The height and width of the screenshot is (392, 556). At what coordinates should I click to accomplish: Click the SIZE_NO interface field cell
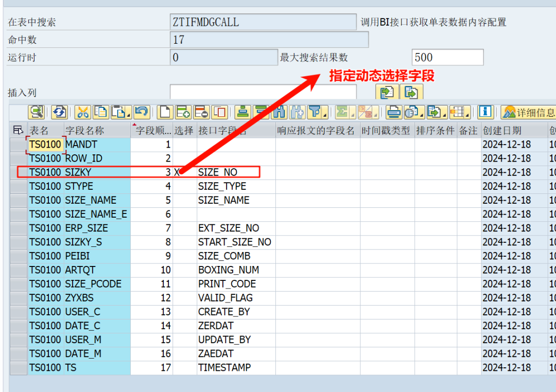tap(236, 172)
